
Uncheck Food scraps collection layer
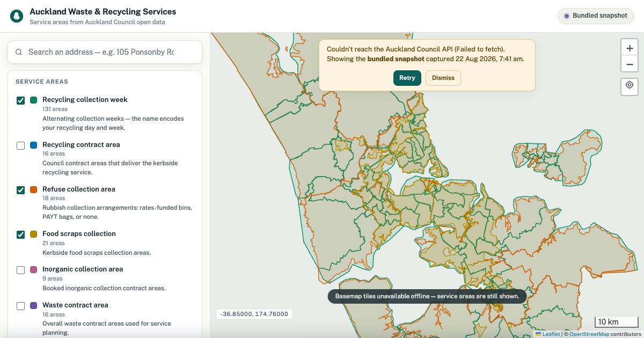tap(21, 234)
